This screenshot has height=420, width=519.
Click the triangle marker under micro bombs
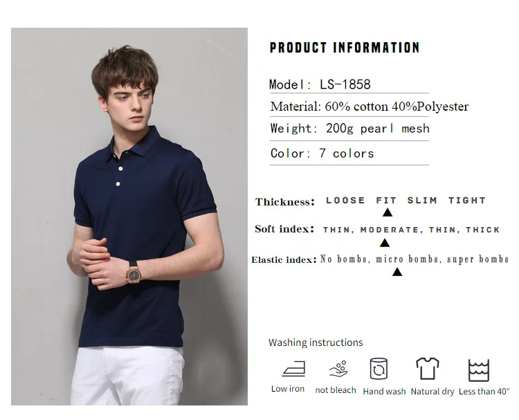tap(397, 272)
